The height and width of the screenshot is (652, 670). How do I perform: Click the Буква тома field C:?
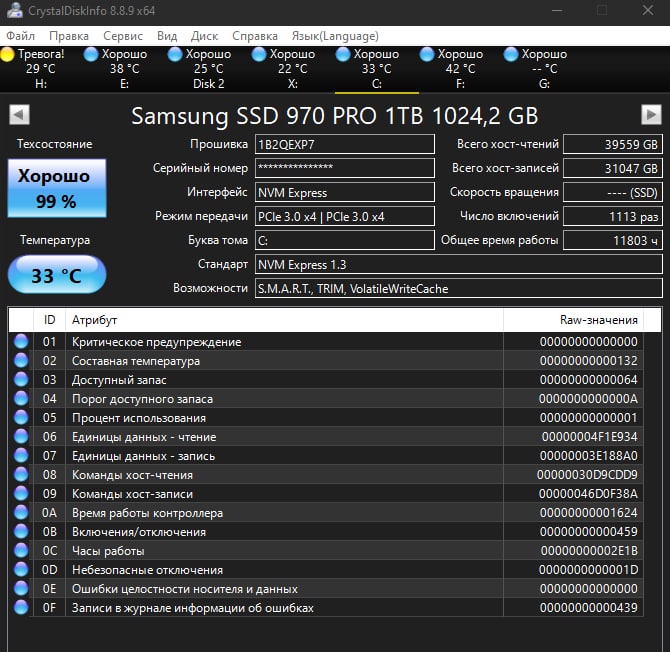click(345, 240)
